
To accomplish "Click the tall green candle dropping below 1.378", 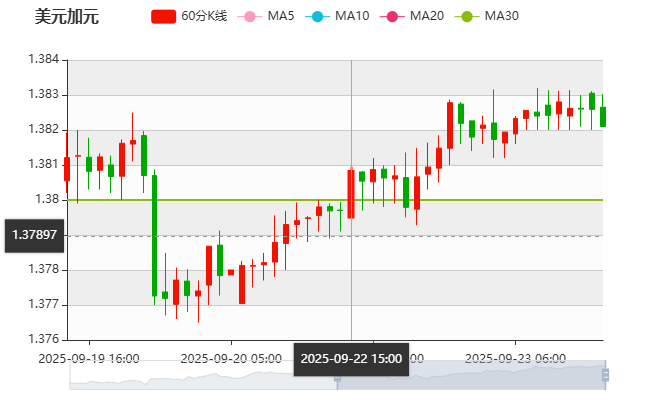I will 154,235.
